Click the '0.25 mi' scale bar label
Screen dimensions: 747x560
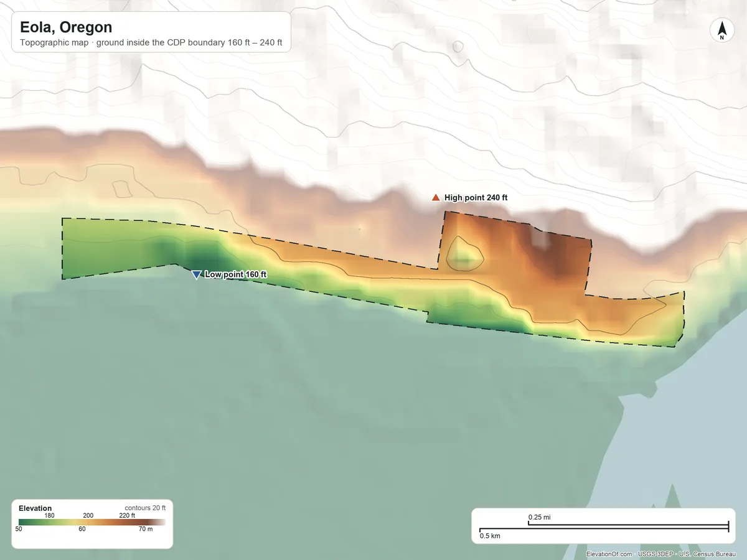539,517
